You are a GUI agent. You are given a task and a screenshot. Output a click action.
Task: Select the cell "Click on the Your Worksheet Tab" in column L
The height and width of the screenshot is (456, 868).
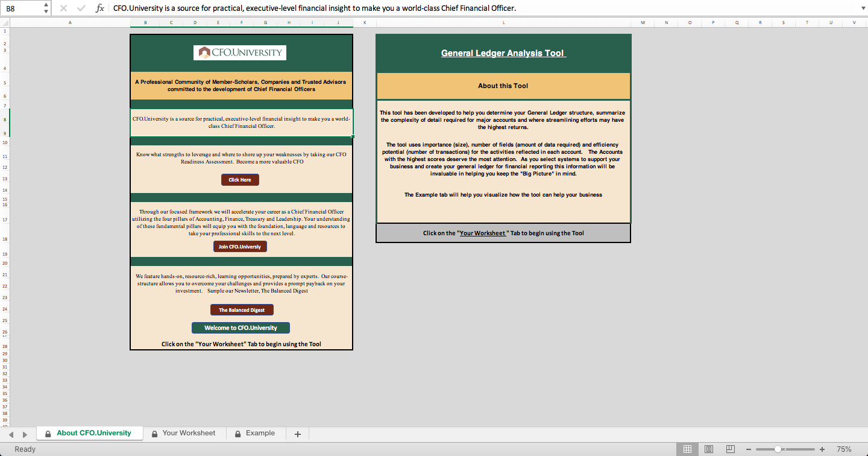[503, 233]
